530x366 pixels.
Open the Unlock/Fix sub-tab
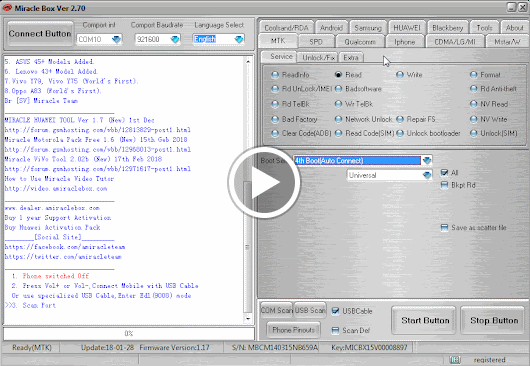click(x=318, y=57)
